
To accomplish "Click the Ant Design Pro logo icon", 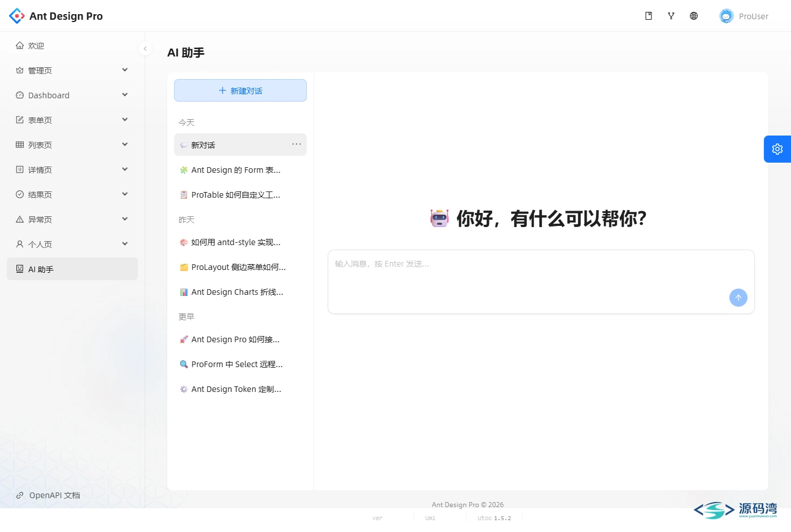I will (17, 16).
